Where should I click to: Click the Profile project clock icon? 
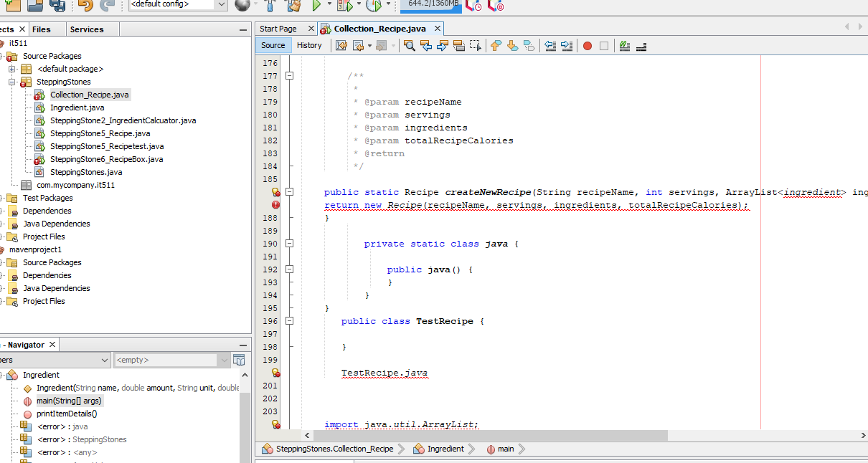(x=374, y=6)
